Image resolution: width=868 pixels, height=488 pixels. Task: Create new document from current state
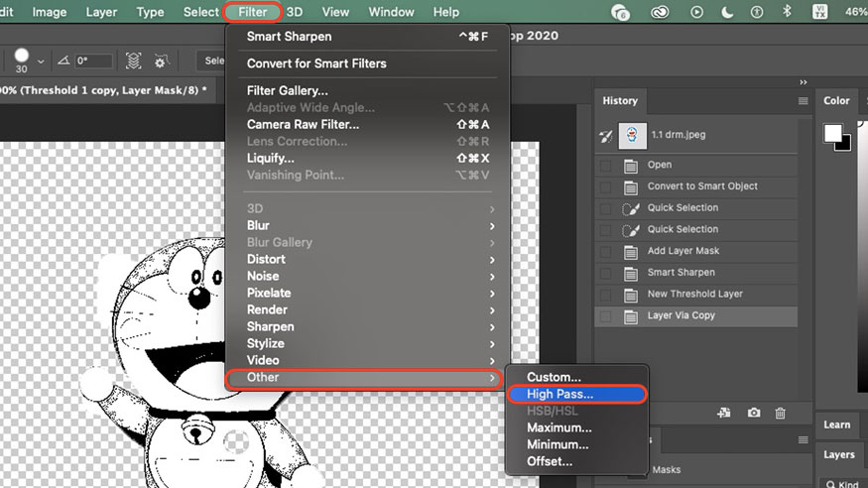pos(723,413)
